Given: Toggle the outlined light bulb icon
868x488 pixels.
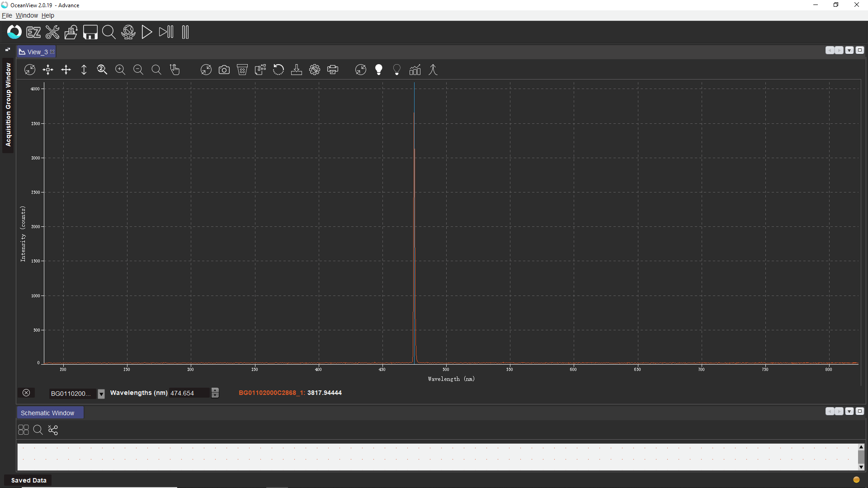Looking at the screenshot, I should pyautogui.click(x=397, y=70).
